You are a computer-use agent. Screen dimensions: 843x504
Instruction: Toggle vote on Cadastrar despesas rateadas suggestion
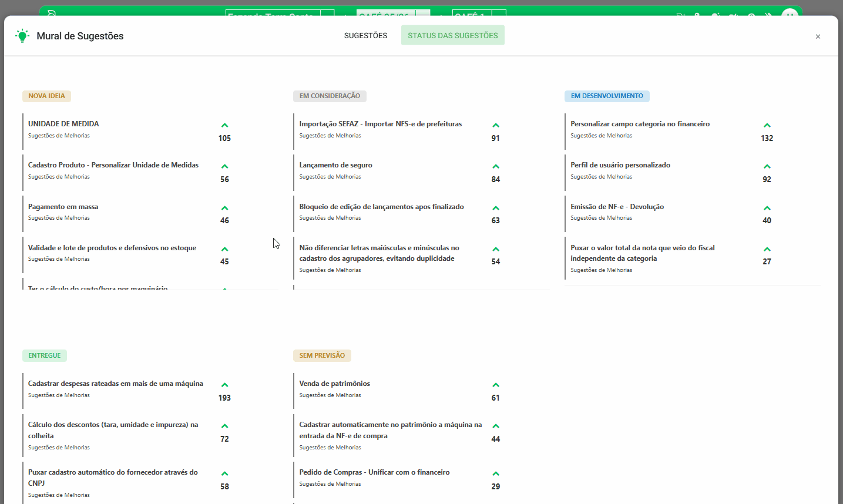[224, 384]
